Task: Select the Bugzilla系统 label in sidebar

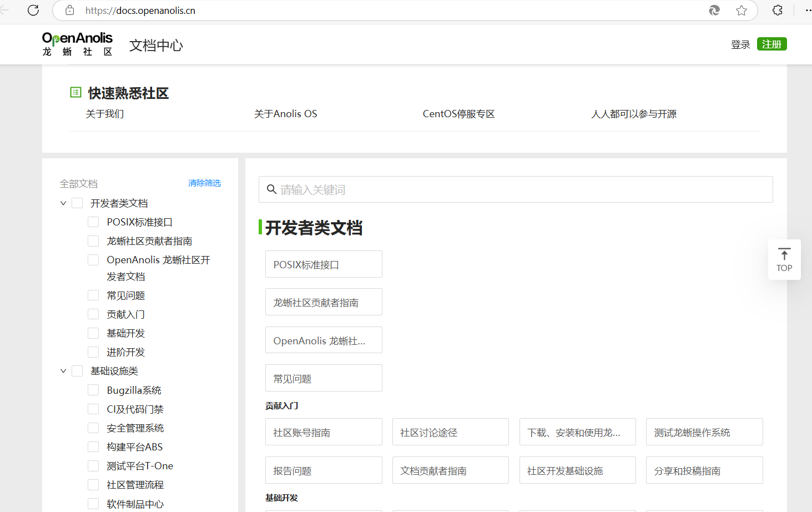Action: tap(134, 390)
